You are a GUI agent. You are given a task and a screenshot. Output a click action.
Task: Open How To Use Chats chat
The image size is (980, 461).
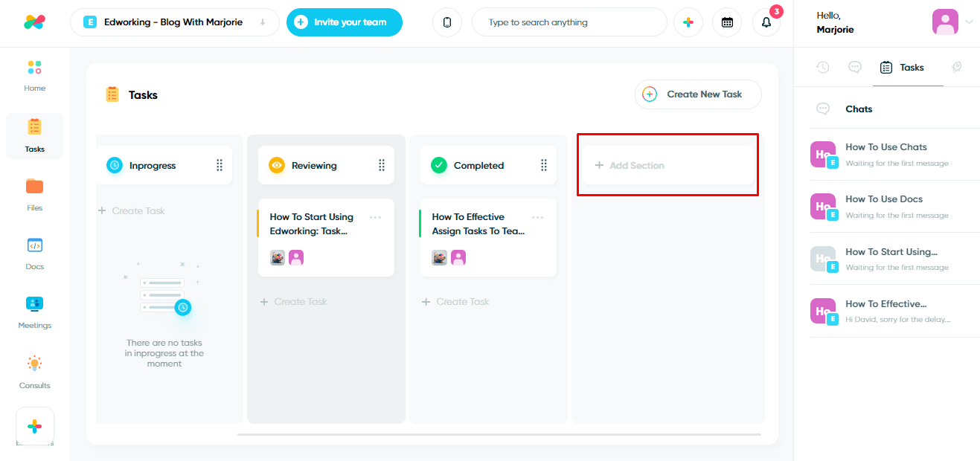coord(894,155)
